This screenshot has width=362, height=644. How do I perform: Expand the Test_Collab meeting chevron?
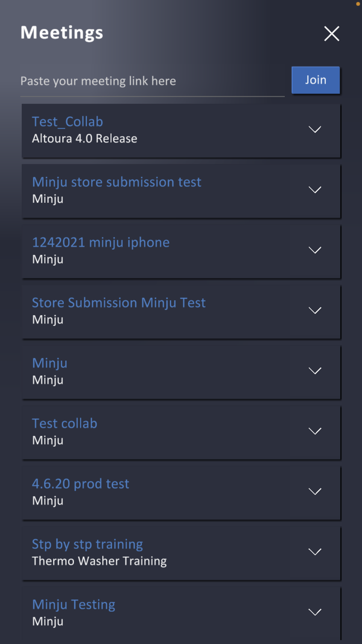click(x=315, y=130)
